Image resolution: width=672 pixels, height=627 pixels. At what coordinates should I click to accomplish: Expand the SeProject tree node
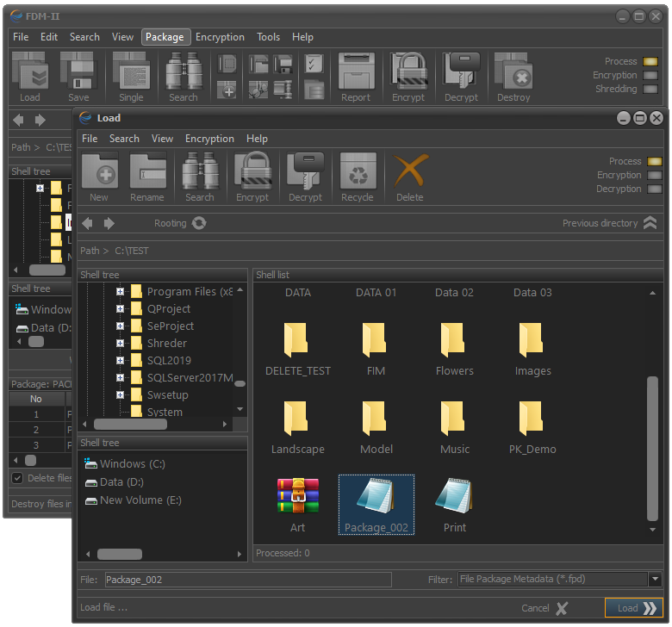[120, 326]
